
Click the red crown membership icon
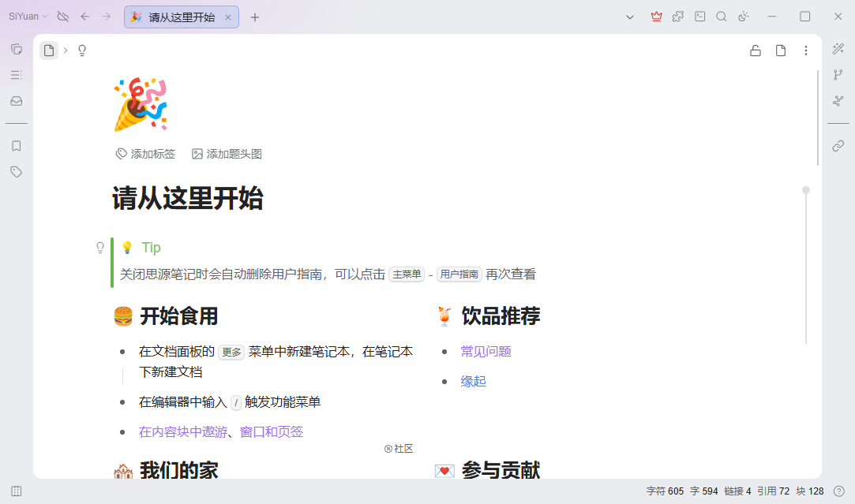tap(657, 17)
